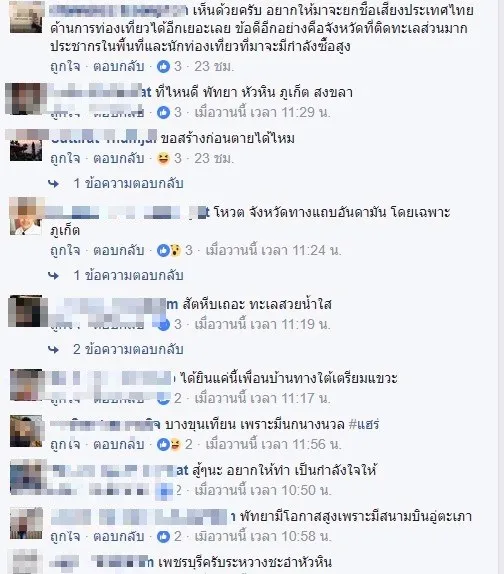The width and height of the screenshot is (504, 574).
Task: Click the reactions icon on the 11:56 comment
Action: pyautogui.click(x=169, y=444)
